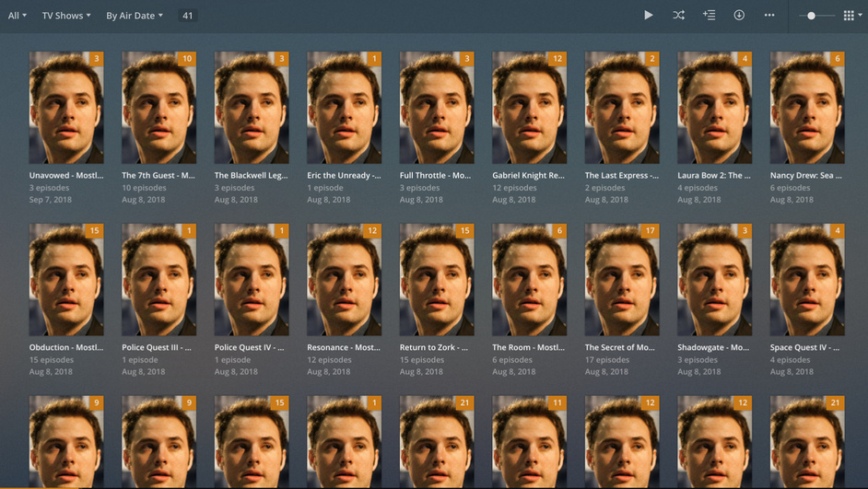Open The Blackwell Legacy title link
Viewport: 868px width, 489px height.
(x=252, y=175)
